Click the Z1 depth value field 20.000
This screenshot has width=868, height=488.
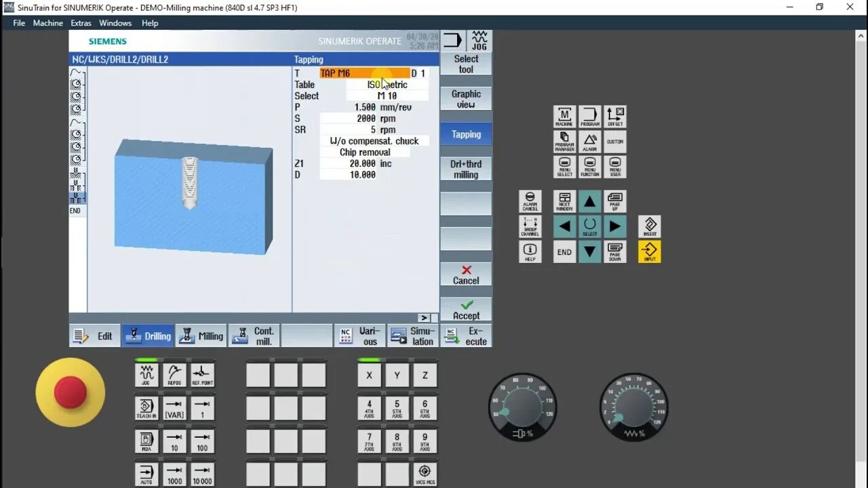tap(349, 163)
